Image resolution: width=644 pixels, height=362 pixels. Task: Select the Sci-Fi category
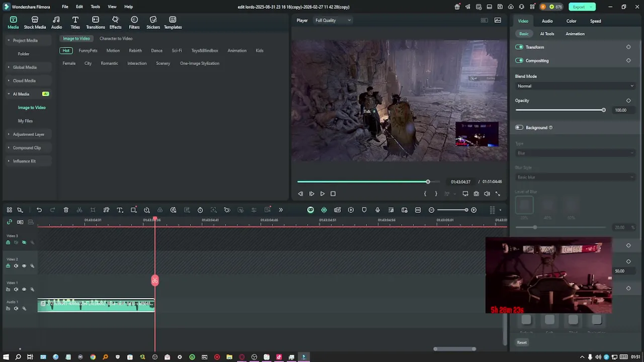pyautogui.click(x=177, y=50)
